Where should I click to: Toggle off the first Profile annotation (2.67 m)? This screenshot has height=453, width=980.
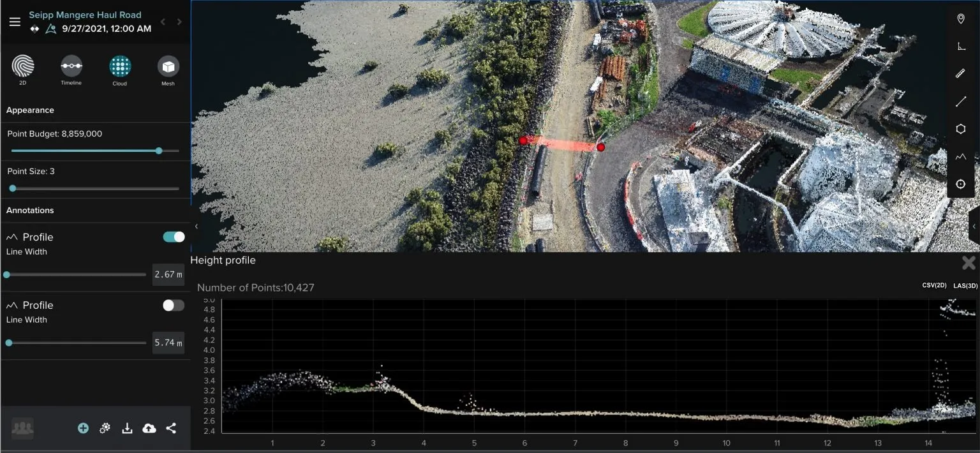[x=174, y=237]
